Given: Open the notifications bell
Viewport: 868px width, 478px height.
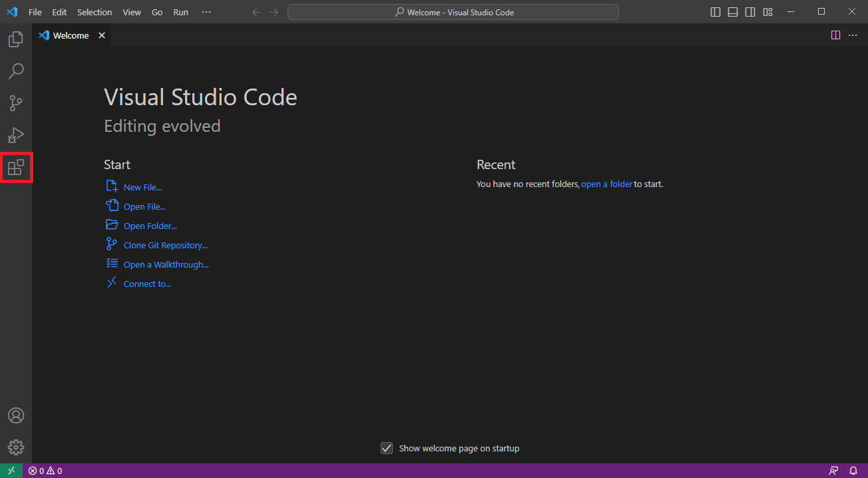Looking at the screenshot, I should pyautogui.click(x=853, y=471).
